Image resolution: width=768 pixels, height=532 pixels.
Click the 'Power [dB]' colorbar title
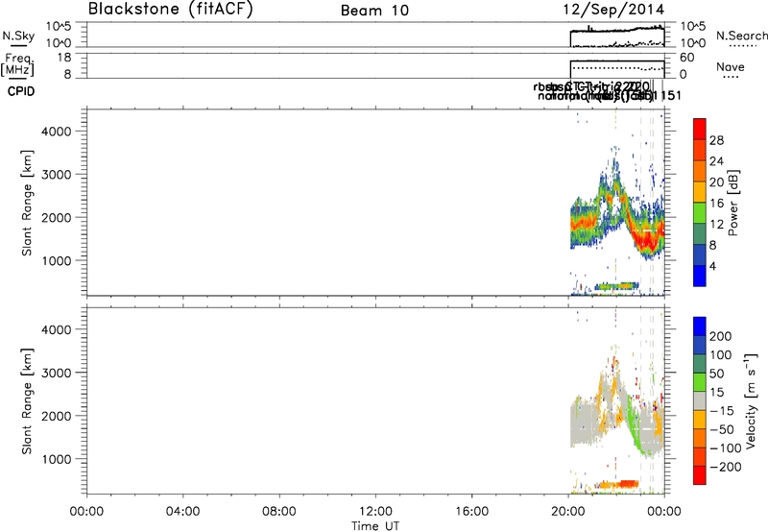tap(732, 203)
